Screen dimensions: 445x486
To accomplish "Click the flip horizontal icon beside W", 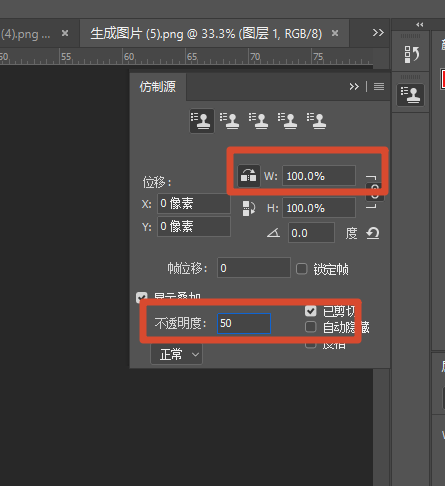I will coord(249,175).
